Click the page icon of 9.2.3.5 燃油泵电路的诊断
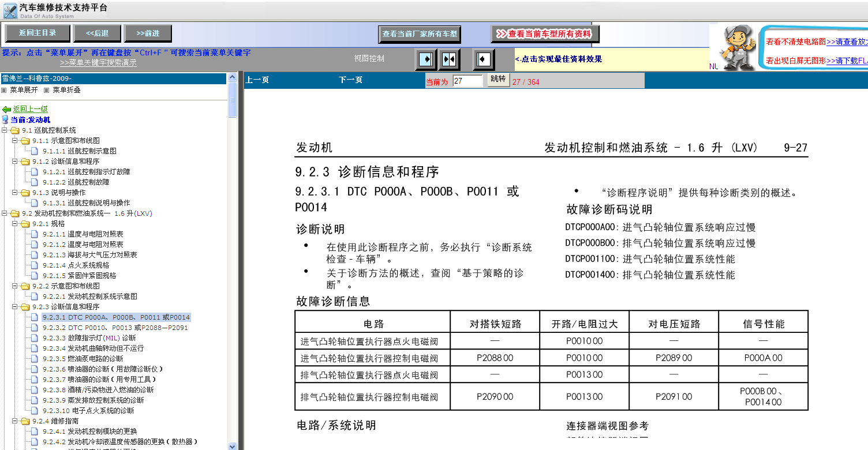 (35, 359)
